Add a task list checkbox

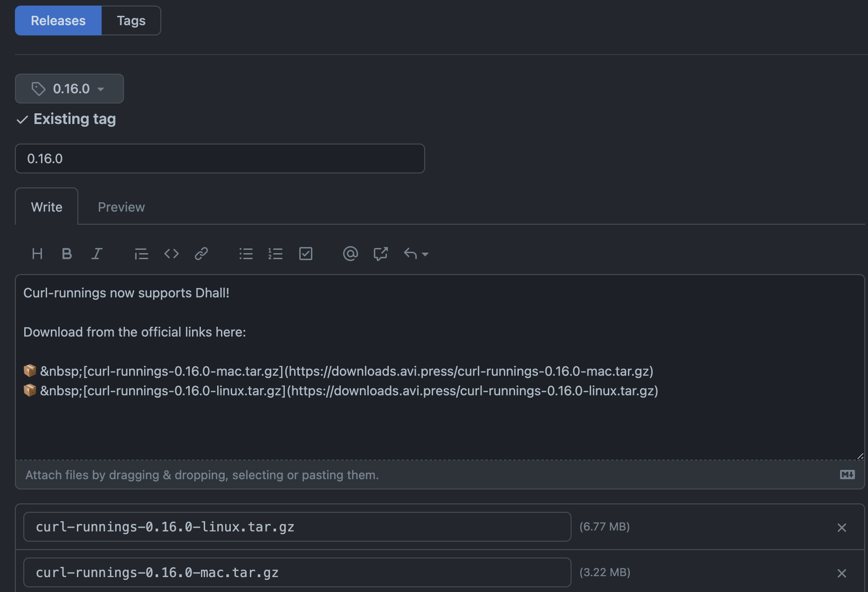(x=306, y=254)
